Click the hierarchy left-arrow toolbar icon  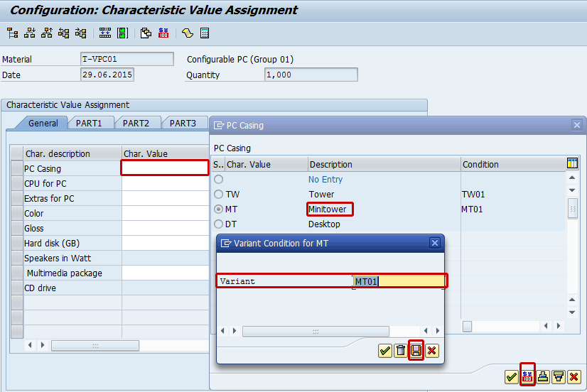pyautogui.click(x=64, y=33)
